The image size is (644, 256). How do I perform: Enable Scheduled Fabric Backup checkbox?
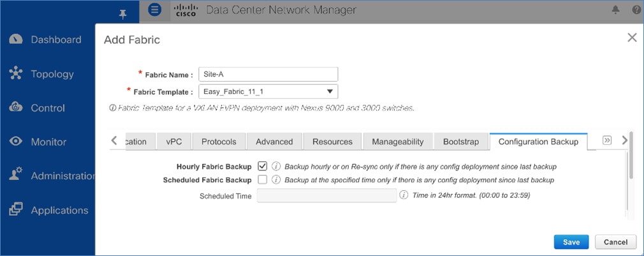pos(262,179)
